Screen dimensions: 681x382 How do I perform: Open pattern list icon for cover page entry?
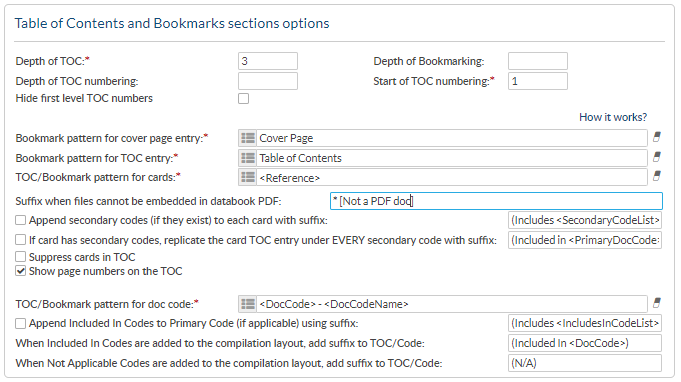248,138
